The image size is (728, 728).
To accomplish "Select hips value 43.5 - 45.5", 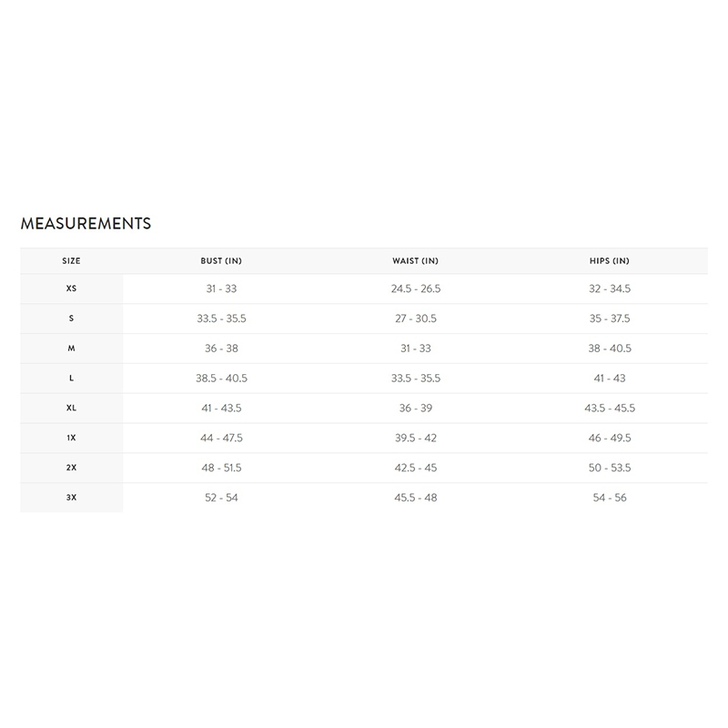I will pyautogui.click(x=610, y=408).
